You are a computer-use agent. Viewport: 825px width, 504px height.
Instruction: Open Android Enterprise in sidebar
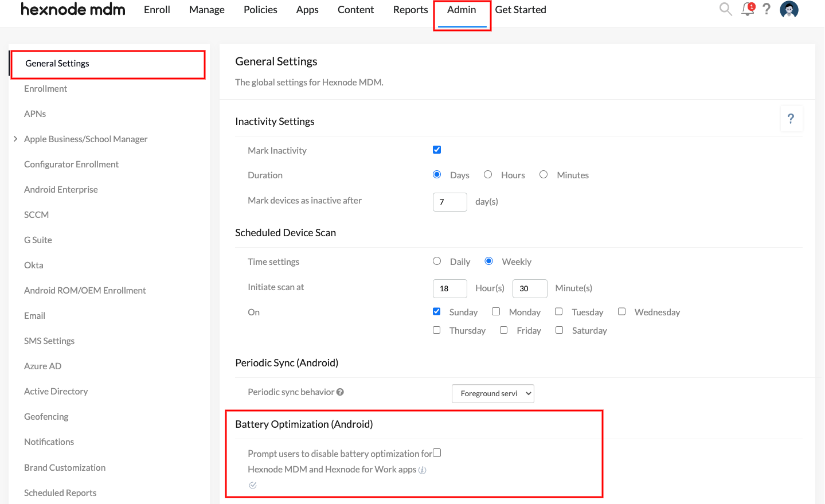pyautogui.click(x=61, y=190)
